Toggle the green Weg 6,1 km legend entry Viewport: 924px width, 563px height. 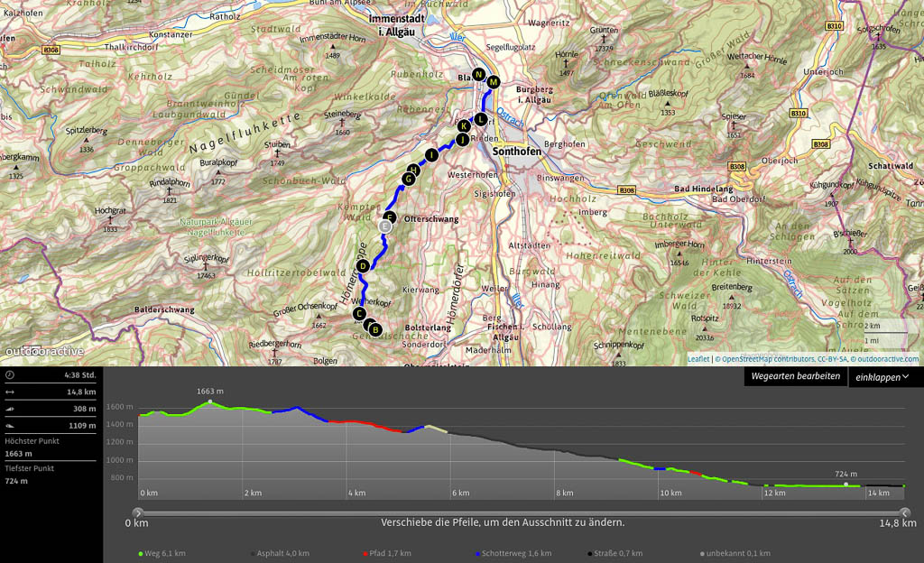pyautogui.click(x=163, y=553)
